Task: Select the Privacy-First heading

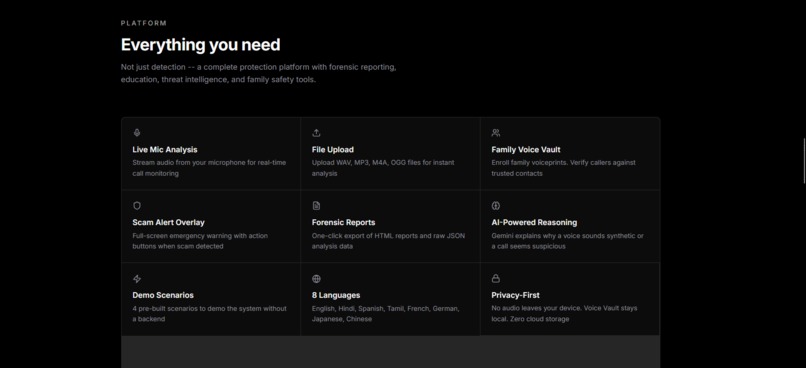Action: click(516, 296)
